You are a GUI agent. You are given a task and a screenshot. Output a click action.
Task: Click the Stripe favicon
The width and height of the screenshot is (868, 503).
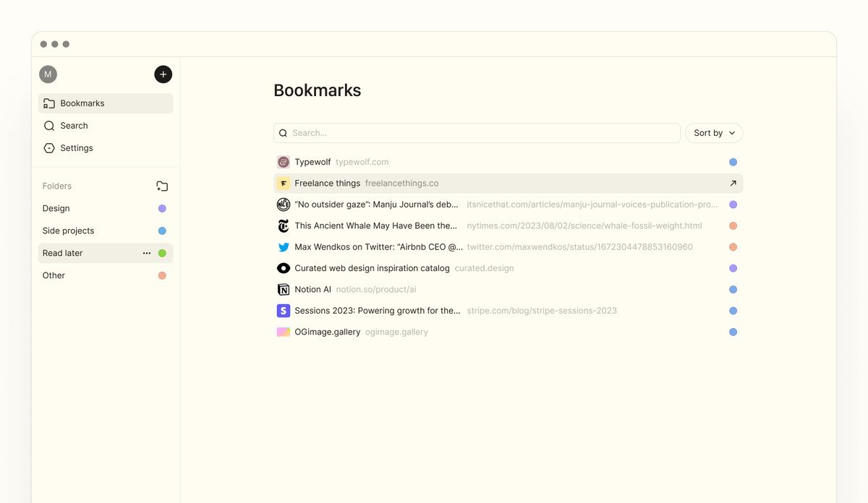pyautogui.click(x=284, y=311)
